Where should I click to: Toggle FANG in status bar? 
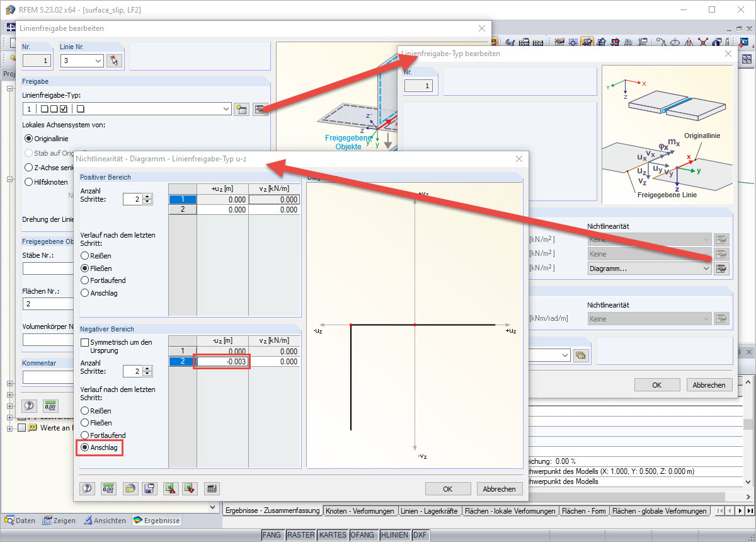point(272,535)
